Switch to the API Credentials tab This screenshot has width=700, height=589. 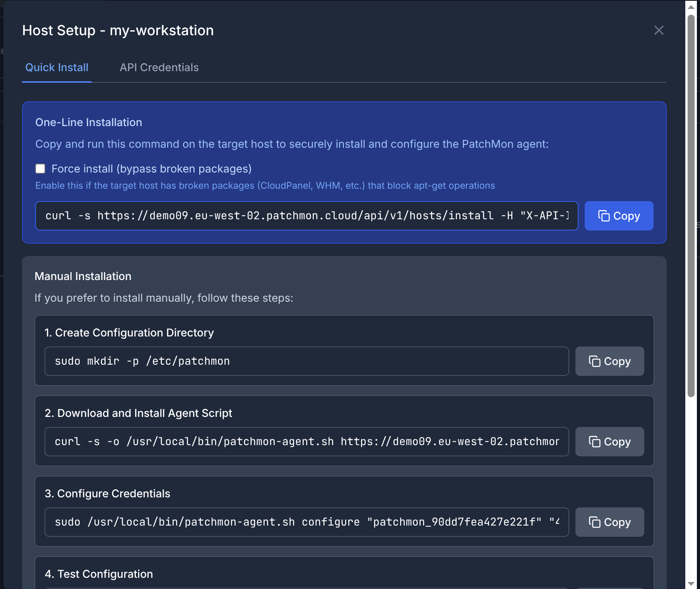(159, 67)
